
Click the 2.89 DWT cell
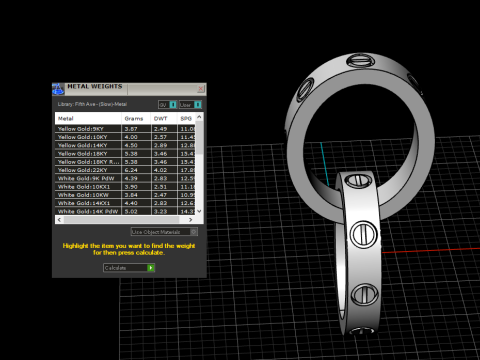point(164,145)
